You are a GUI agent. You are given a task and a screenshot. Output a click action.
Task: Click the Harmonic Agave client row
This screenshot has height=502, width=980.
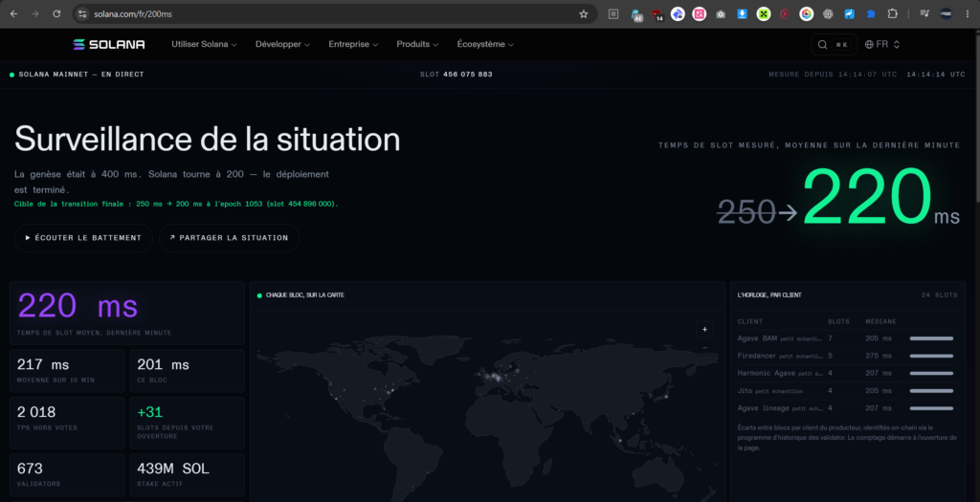[846, 373]
